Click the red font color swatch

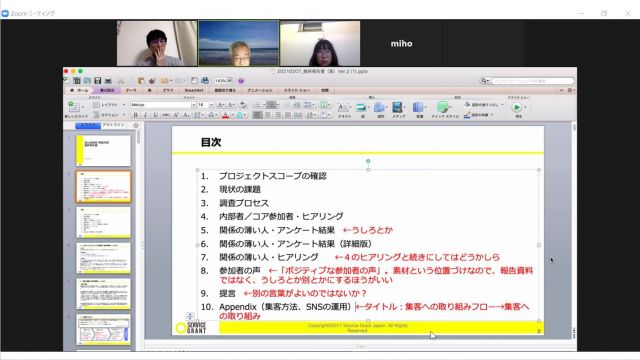(225, 116)
